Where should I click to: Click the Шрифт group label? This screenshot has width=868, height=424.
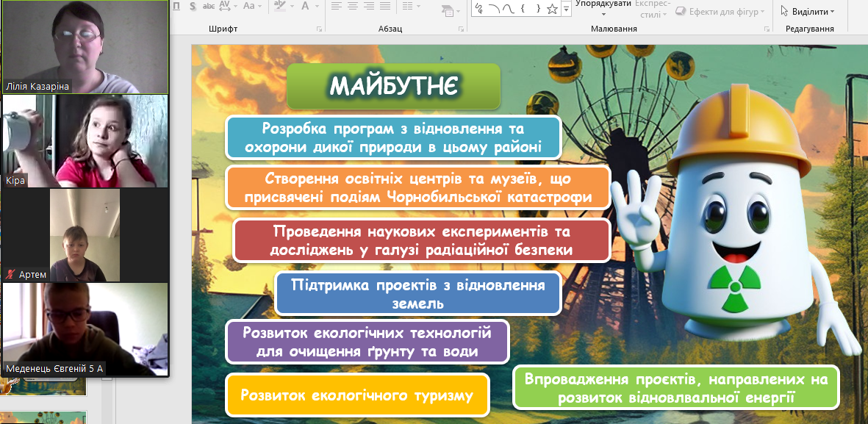point(223,29)
